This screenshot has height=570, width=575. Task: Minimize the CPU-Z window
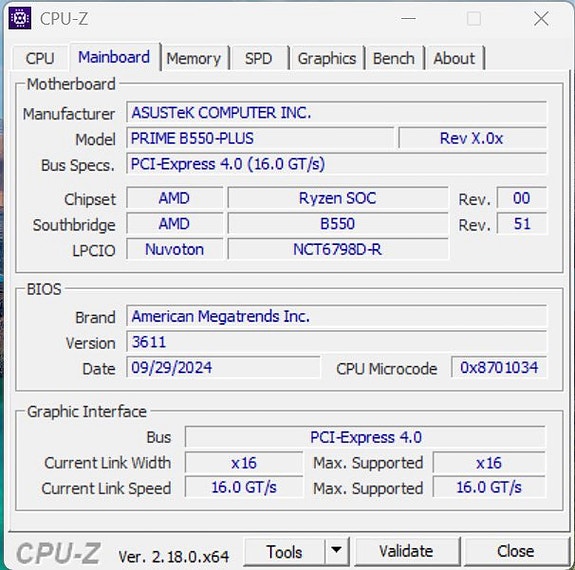pos(409,18)
